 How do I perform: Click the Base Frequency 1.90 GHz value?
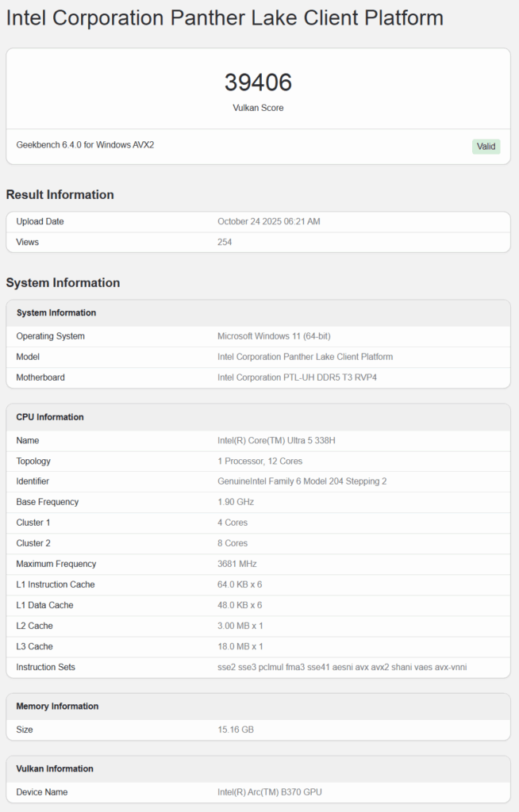[x=236, y=503]
